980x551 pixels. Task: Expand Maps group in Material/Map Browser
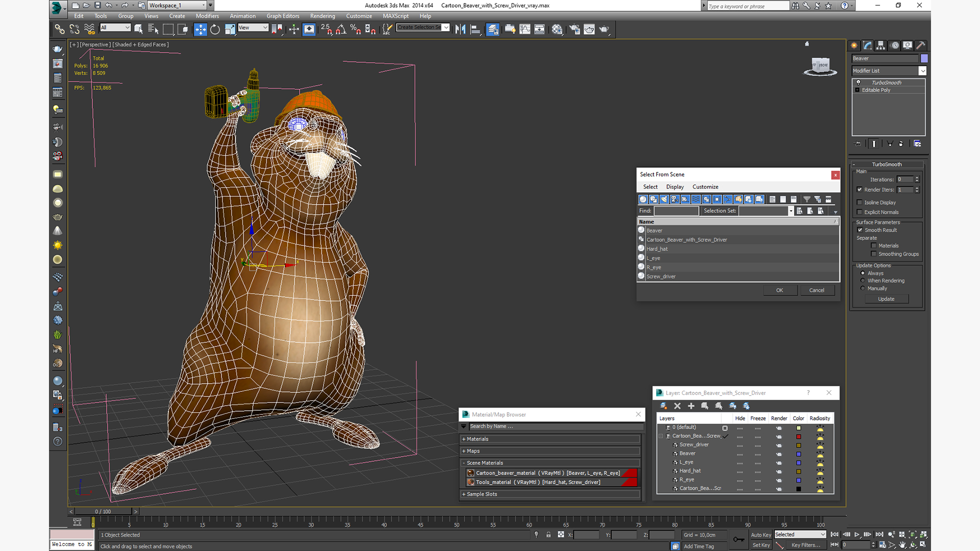pyautogui.click(x=550, y=451)
